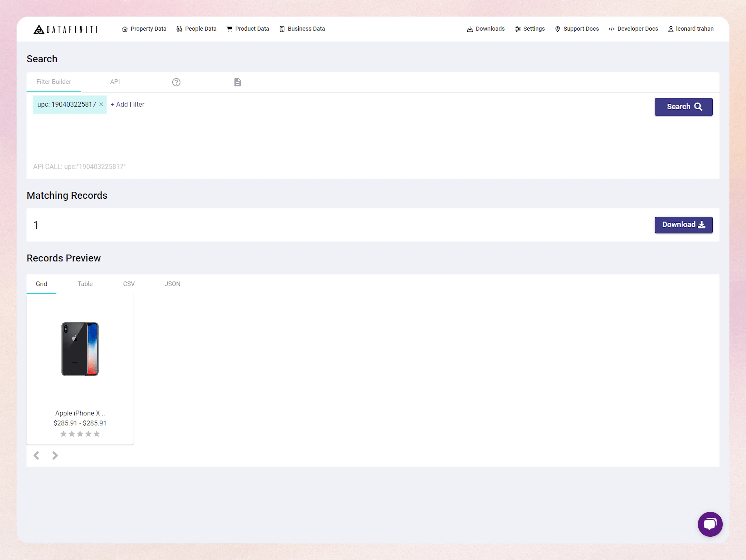Open the chat support widget
The width and height of the screenshot is (746, 560).
710,524
